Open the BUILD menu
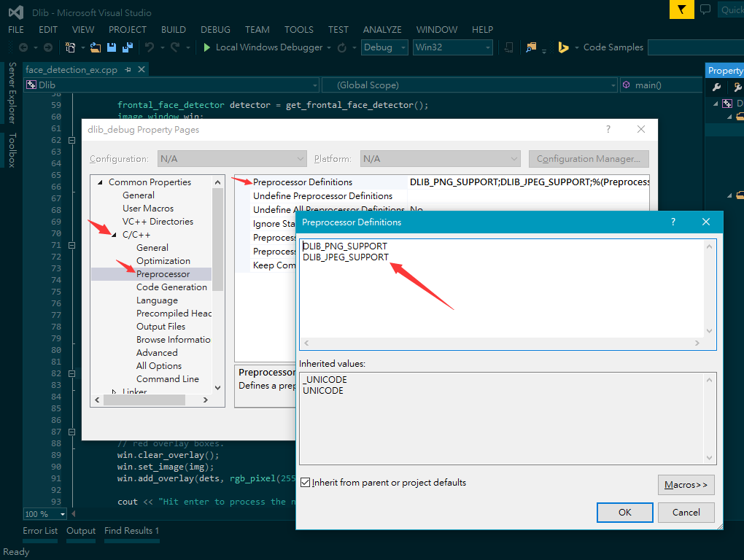The width and height of the screenshot is (744, 560). [x=174, y=30]
